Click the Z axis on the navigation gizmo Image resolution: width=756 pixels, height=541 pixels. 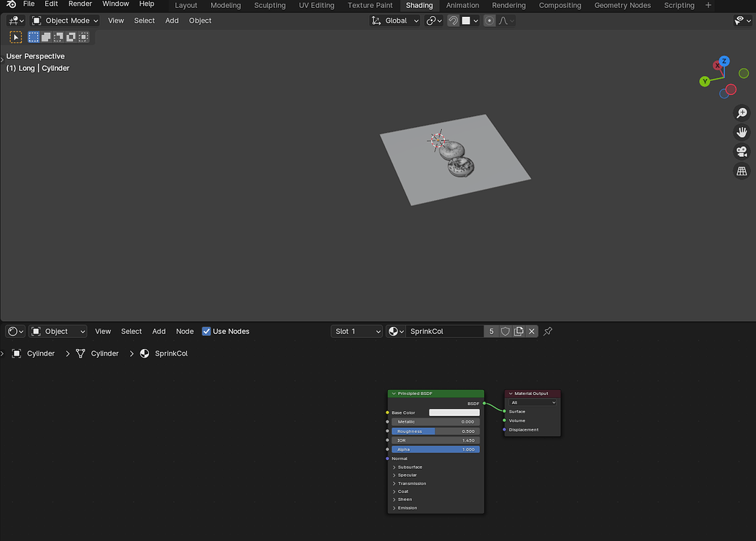click(x=723, y=61)
